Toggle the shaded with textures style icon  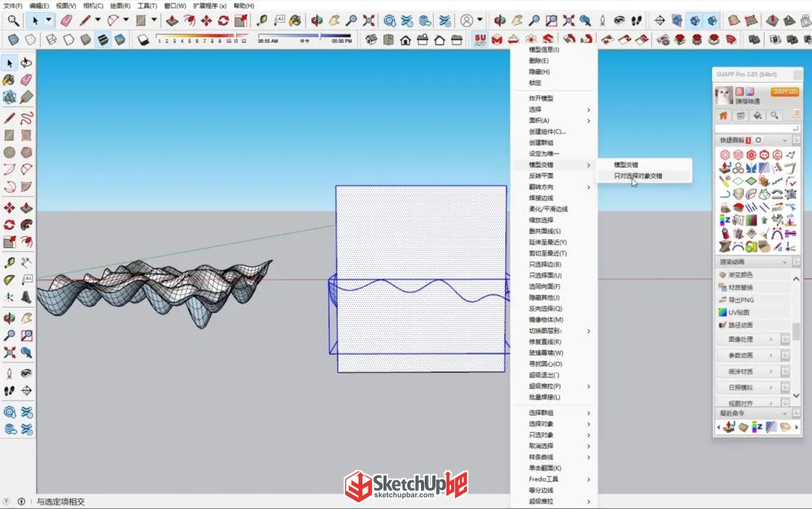click(103, 40)
